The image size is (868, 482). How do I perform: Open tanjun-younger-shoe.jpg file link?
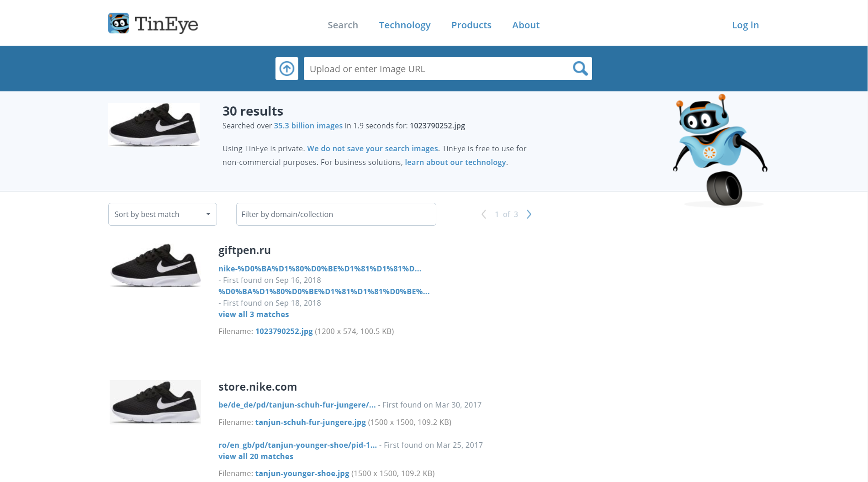click(302, 473)
